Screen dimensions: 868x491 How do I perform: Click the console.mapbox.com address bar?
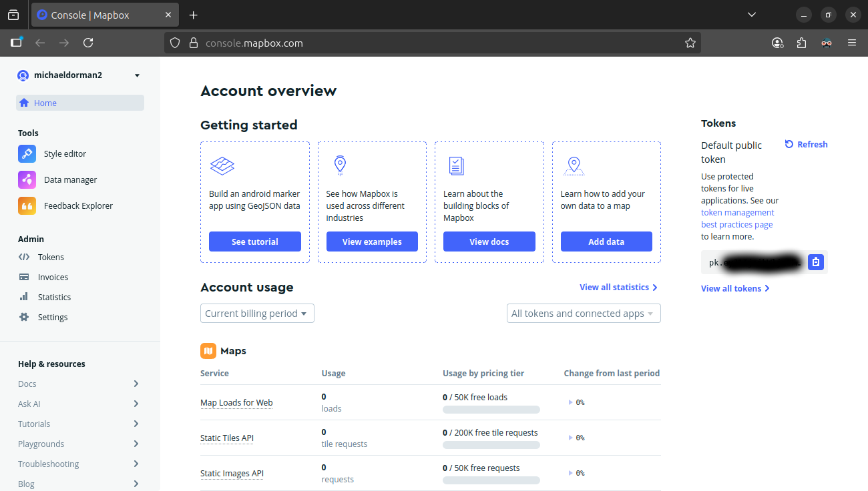427,43
